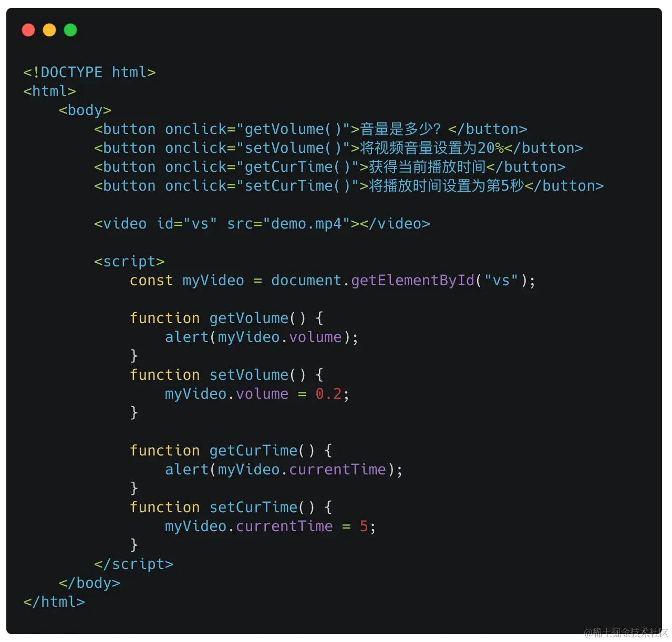Click the closing '</script>' tag
The image size is (672, 642).
133,564
